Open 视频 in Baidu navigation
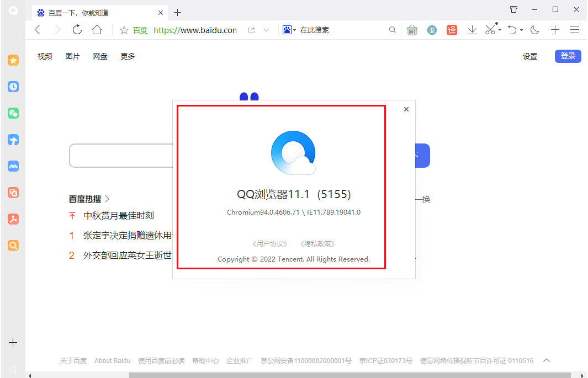The width and height of the screenshot is (588, 378). pyautogui.click(x=45, y=56)
